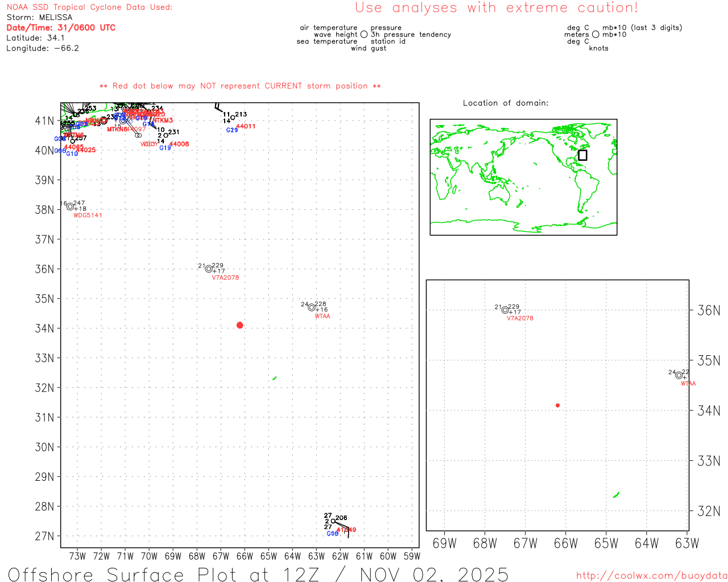Select the WTAA station circle on main map
This screenshot has width=728, height=582.
[312, 307]
